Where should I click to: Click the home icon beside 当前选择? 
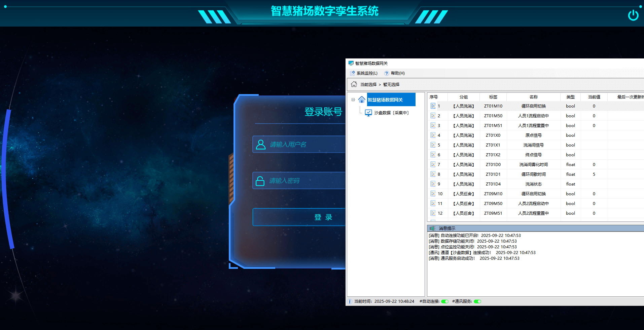tap(354, 84)
